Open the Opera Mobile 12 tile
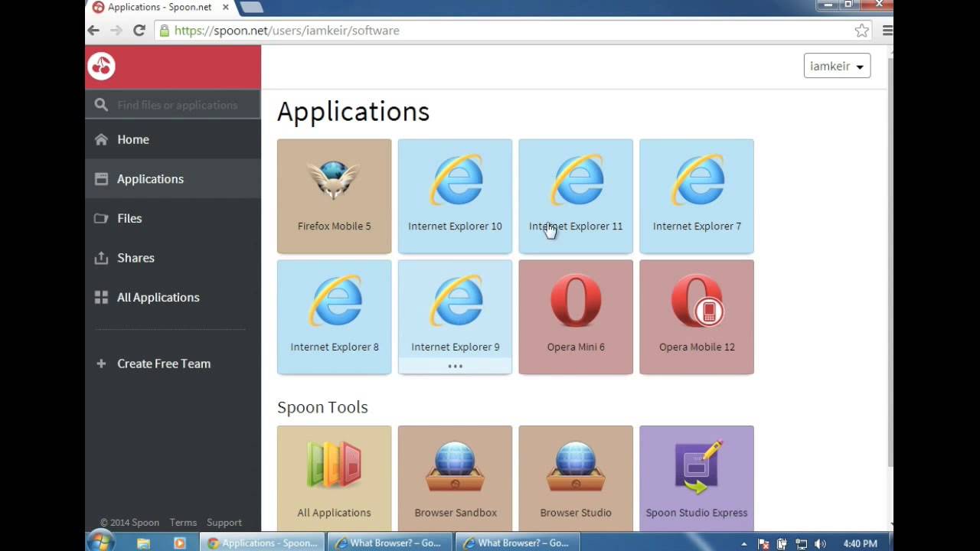This screenshot has width=980, height=551. point(697,317)
